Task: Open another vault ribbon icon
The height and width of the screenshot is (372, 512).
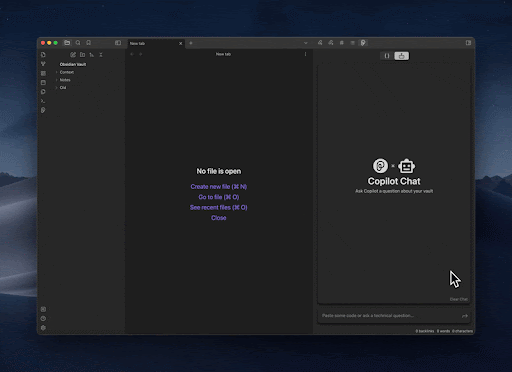Action: (43, 309)
